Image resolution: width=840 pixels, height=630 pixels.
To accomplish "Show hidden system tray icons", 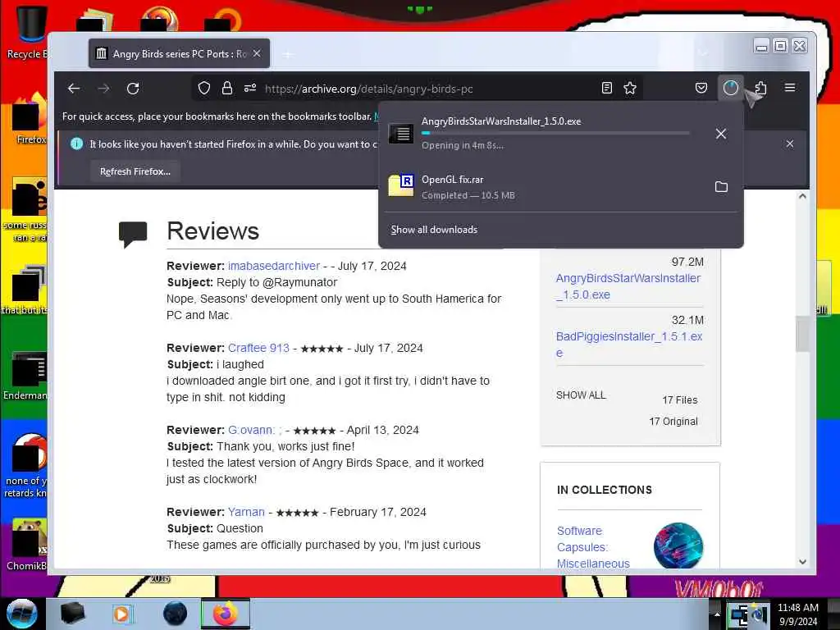I will (717, 614).
